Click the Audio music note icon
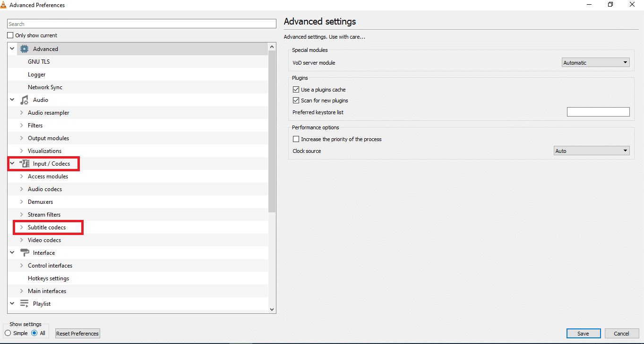This screenshot has height=344, width=644. (x=24, y=100)
